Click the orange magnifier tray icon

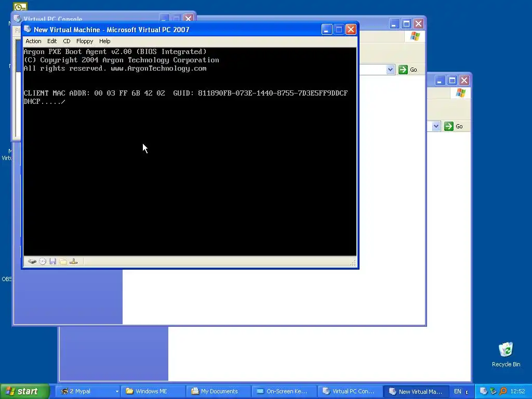tap(503, 391)
